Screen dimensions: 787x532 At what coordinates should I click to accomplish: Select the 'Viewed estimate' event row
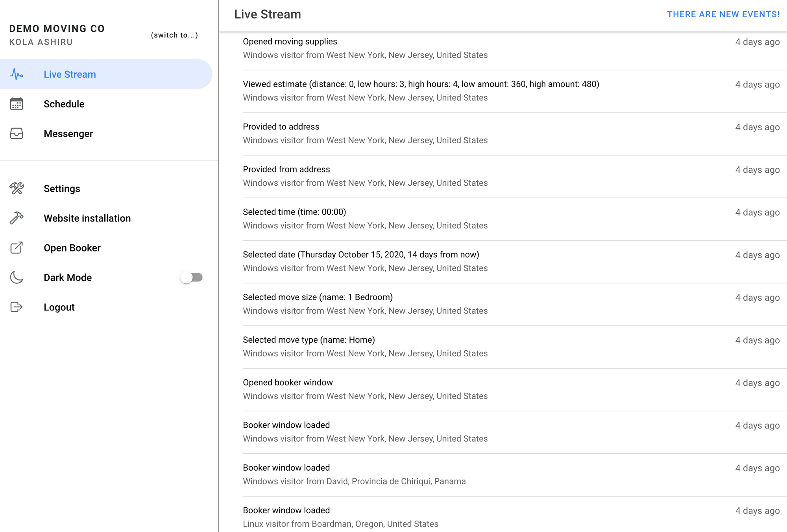coord(421,91)
